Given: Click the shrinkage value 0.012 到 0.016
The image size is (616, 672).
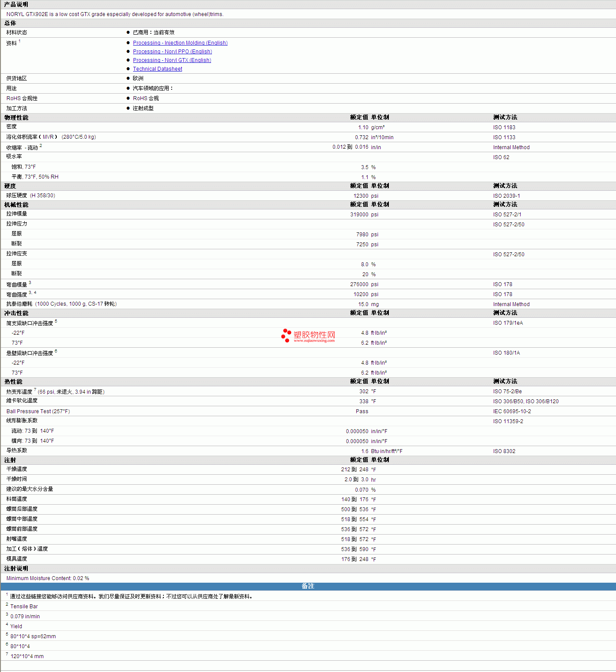Looking at the screenshot, I should pyautogui.click(x=350, y=147).
